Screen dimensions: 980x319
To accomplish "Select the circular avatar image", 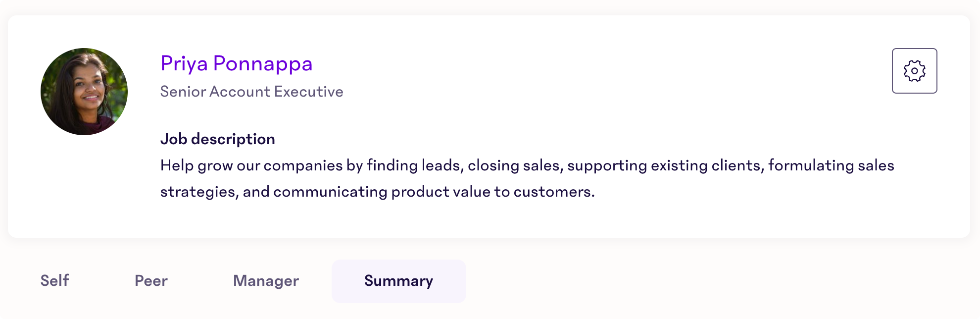I will pos(84,92).
